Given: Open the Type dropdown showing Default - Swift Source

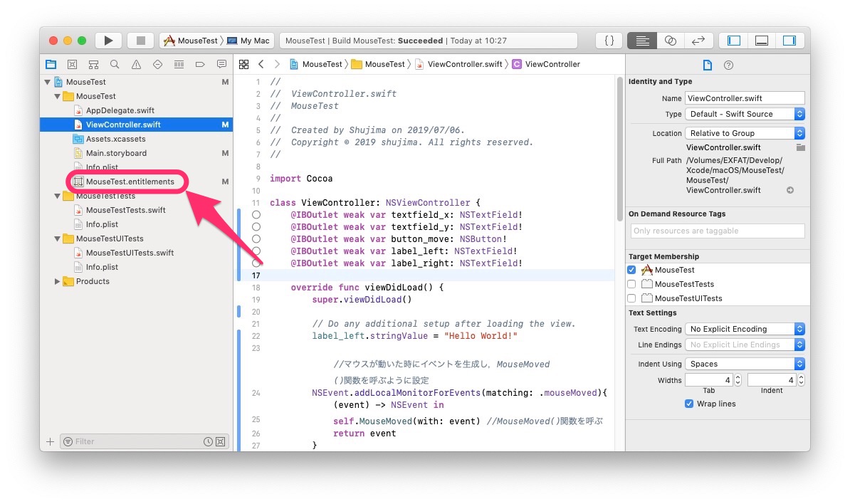Looking at the screenshot, I should pos(745,114).
